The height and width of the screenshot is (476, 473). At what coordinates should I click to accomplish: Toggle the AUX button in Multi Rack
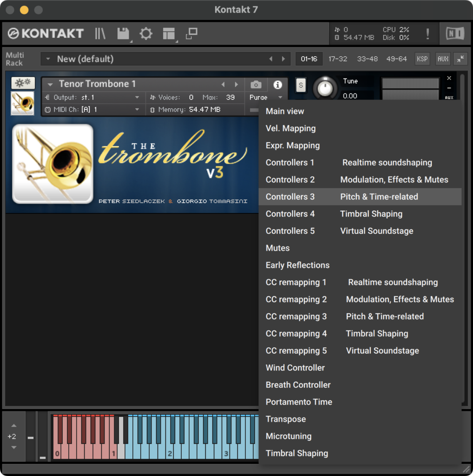443,59
